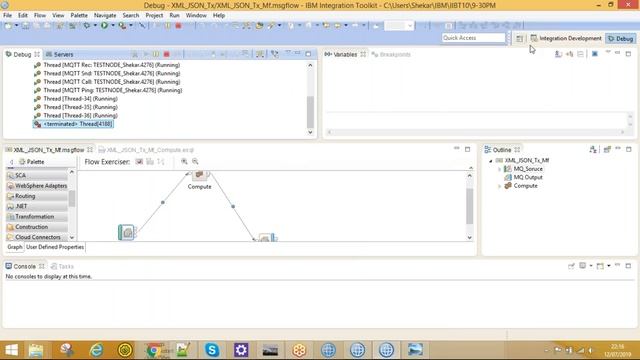Image resolution: width=640 pixels, height=360 pixels.
Task: Zoom in on the message flow canvas
Action: click(184, 162)
